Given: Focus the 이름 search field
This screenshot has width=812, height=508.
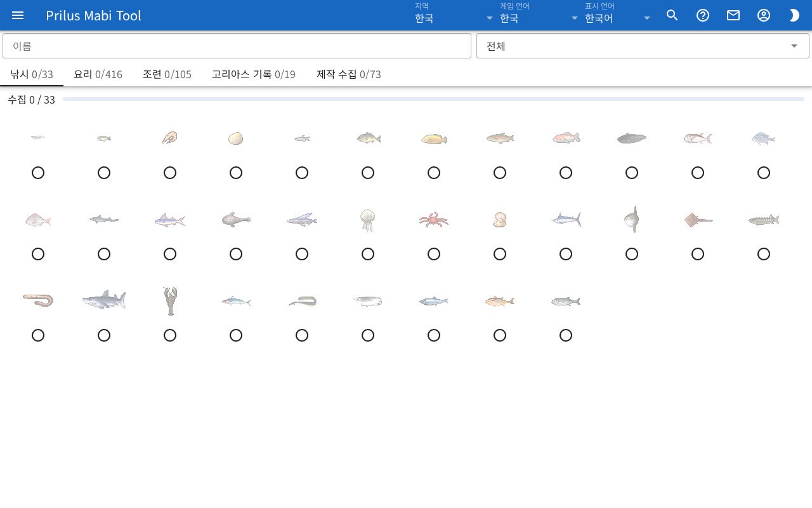Looking at the screenshot, I should (x=237, y=46).
